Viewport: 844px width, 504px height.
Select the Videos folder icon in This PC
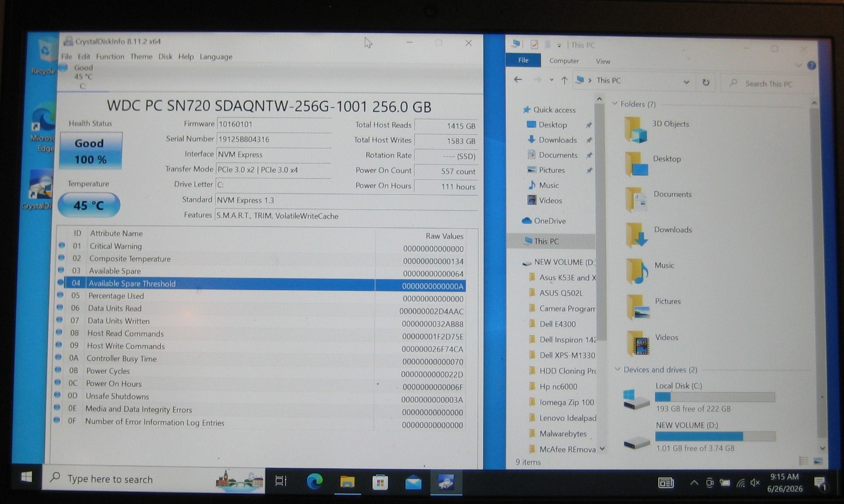(638, 343)
